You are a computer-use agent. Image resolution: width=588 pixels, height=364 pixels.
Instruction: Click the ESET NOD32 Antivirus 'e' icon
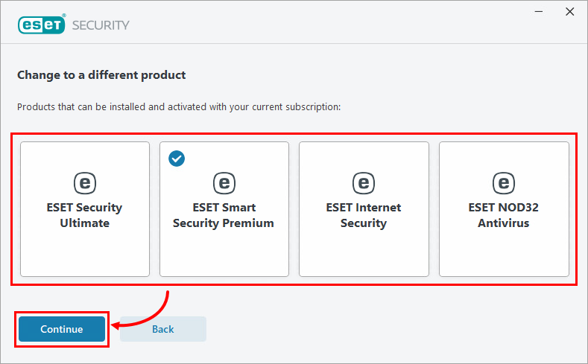point(503,183)
